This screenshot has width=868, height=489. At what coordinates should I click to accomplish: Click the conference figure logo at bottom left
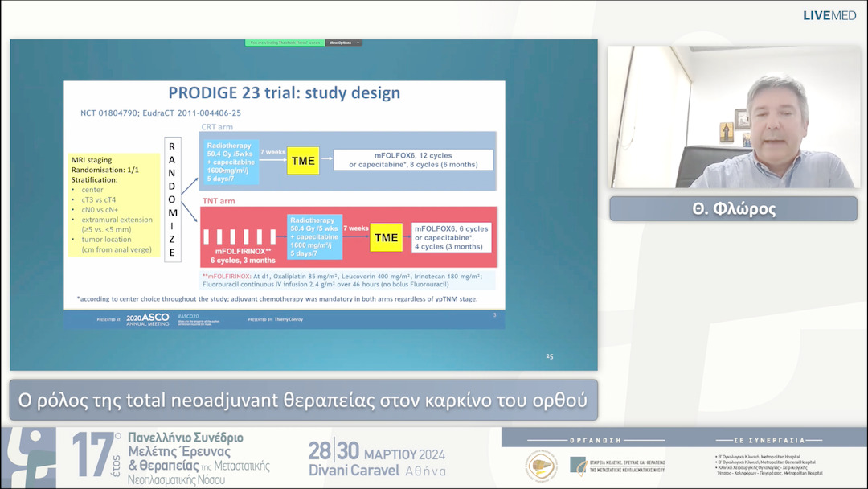coord(30,455)
